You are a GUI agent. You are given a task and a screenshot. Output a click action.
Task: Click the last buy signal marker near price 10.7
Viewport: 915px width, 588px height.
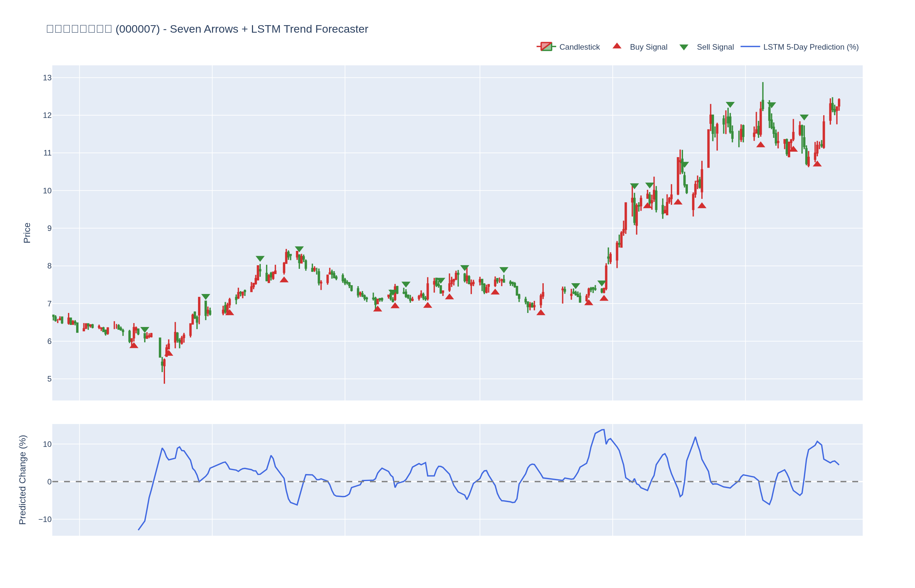point(817,164)
